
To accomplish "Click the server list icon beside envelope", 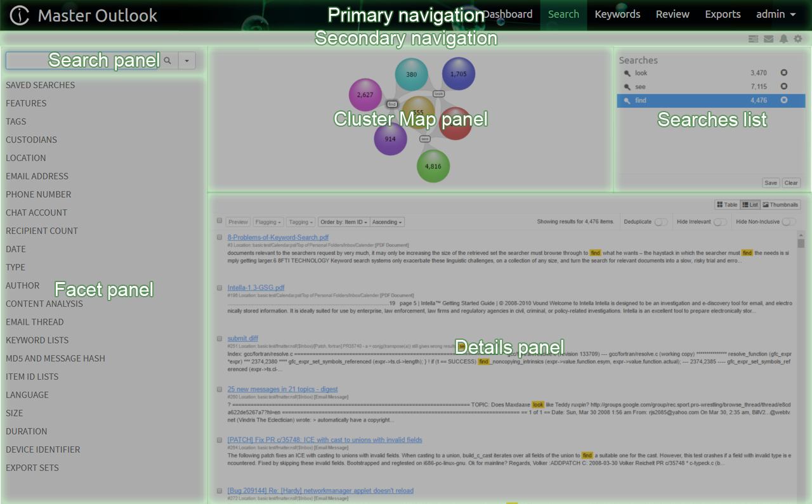I will tap(753, 39).
